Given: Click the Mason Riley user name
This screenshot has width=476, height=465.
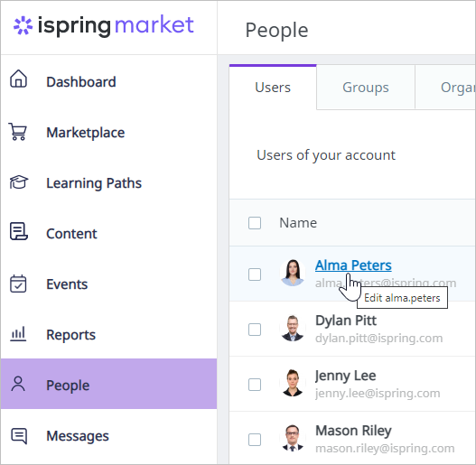Looking at the screenshot, I should (353, 431).
